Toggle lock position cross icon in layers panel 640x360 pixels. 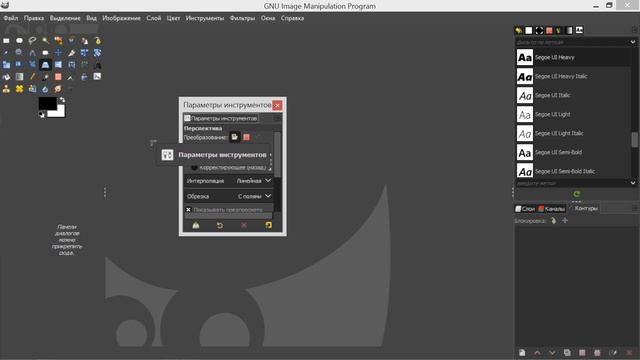tap(565, 220)
